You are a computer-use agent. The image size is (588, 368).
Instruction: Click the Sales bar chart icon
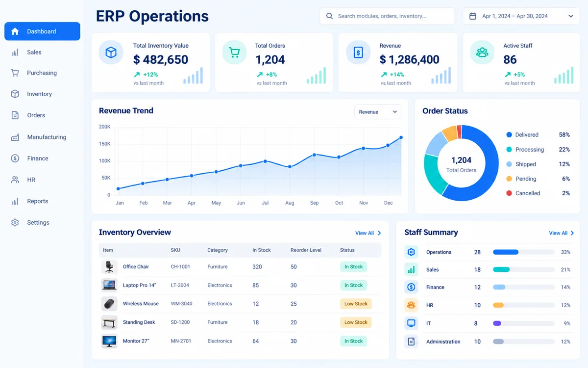15,53
